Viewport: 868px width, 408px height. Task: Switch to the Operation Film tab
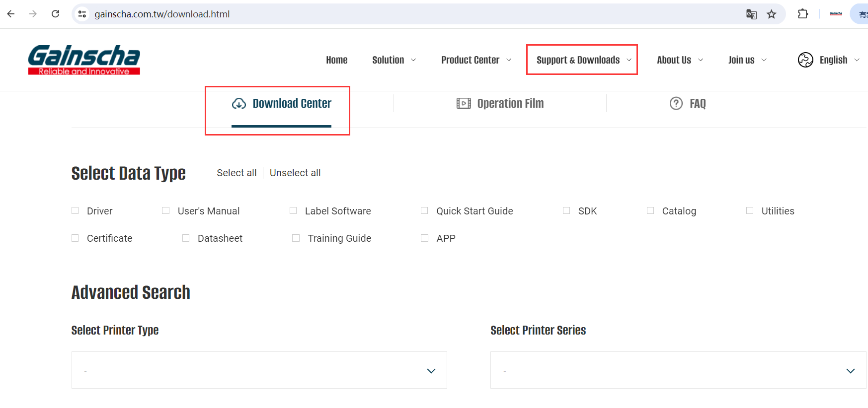coord(500,103)
